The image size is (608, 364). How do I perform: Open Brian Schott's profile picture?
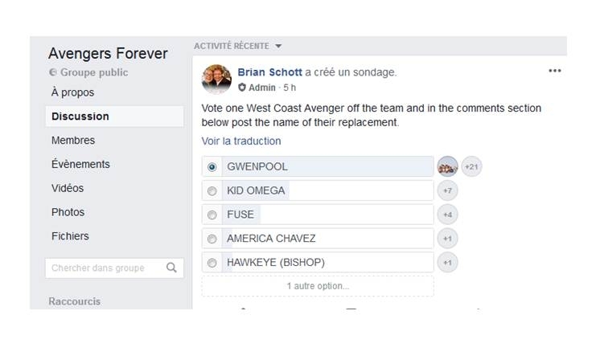click(x=216, y=79)
